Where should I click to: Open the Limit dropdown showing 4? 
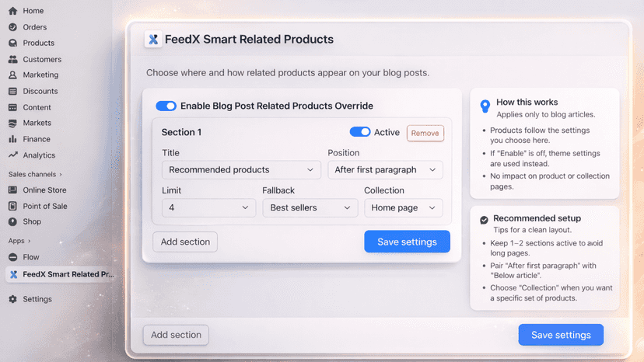pyautogui.click(x=208, y=207)
